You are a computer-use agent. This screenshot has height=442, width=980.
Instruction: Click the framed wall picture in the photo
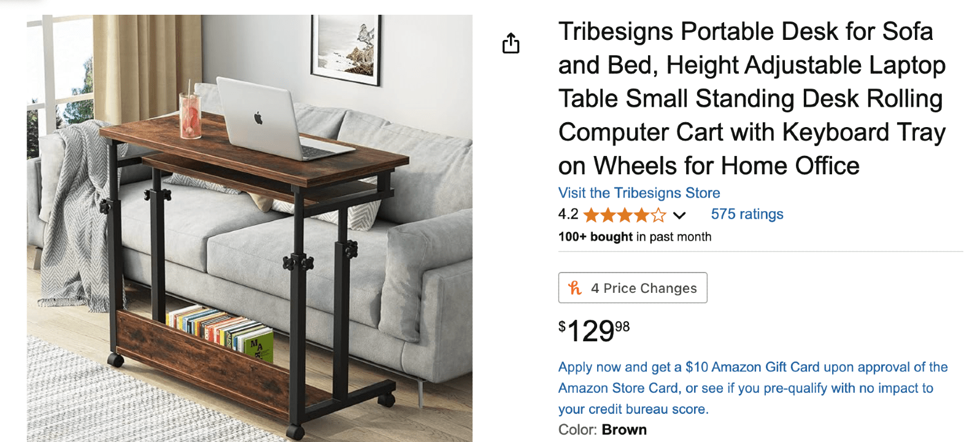pos(346,47)
